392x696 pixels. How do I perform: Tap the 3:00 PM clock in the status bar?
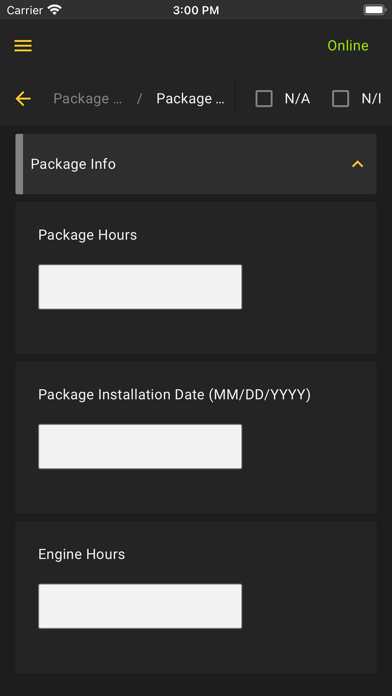pos(196,10)
